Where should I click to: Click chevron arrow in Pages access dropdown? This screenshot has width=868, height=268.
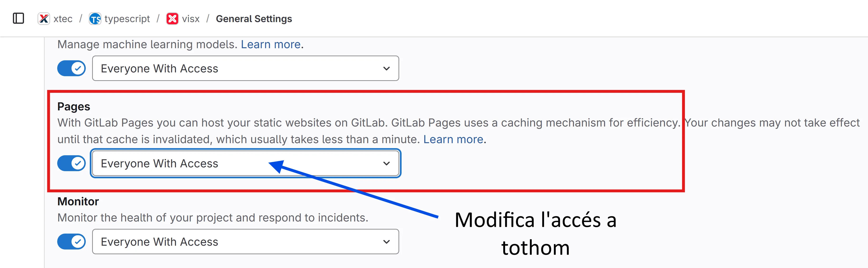click(386, 164)
